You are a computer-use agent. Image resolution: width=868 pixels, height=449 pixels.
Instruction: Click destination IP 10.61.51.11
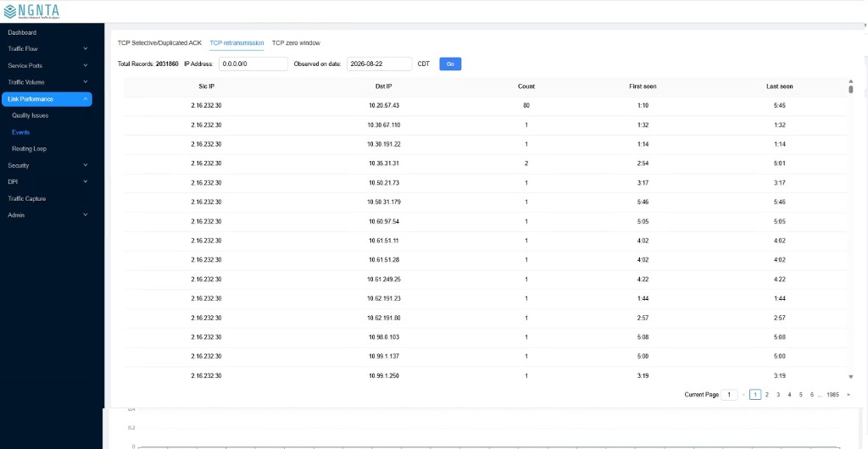384,241
